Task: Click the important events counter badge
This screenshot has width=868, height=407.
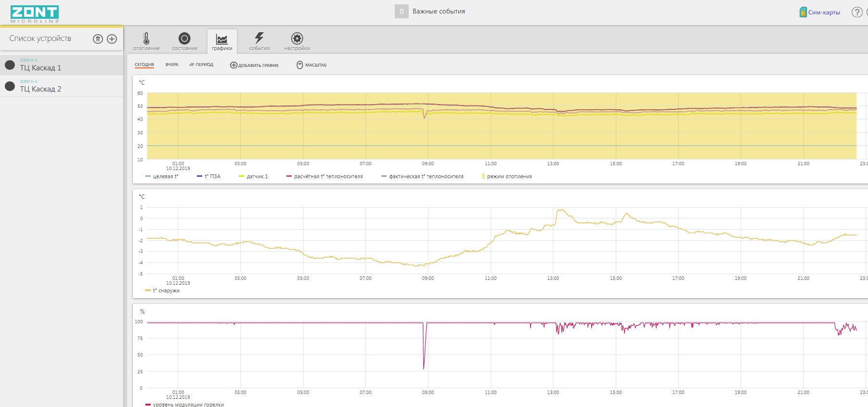Action: click(x=402, y=12)
